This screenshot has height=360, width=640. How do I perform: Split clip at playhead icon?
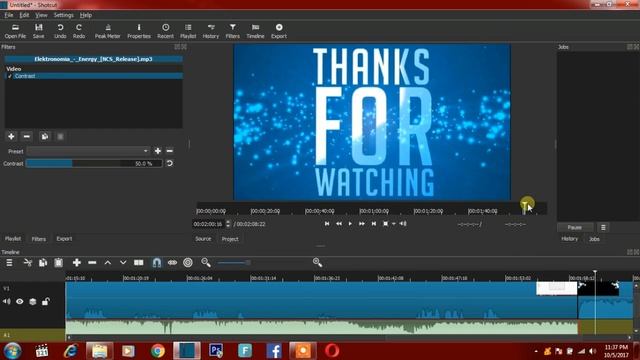point(139,263)
